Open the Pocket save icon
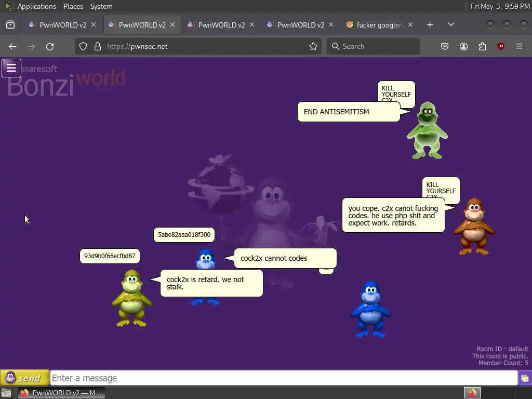This screenshot has width=532, height=399. pos(445,46)
